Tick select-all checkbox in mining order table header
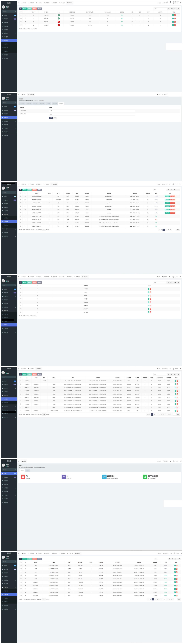Viewport: 183px width, 644px height. point(21,562)
